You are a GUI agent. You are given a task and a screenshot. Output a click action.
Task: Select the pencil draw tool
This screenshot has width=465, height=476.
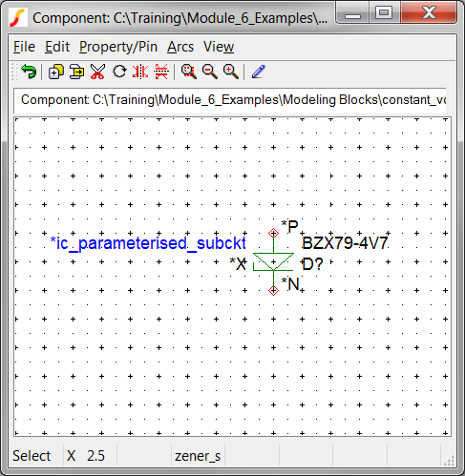coord(259,72)
